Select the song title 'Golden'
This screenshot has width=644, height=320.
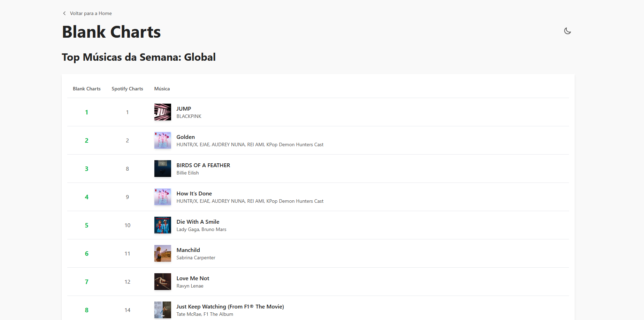click(x=185, y=137)
